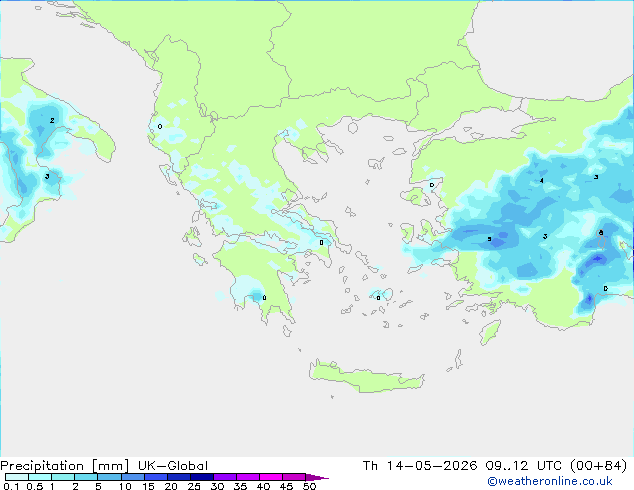The image size is (634, 490).
Task: Click the value '2' over southern Italy
Action: [52, 120]
